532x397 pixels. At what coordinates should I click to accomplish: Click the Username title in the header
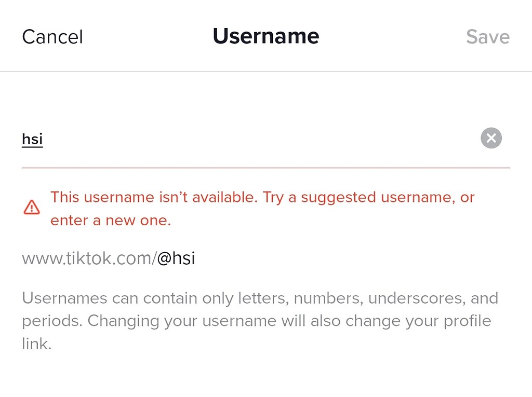(x=265, y=36)
